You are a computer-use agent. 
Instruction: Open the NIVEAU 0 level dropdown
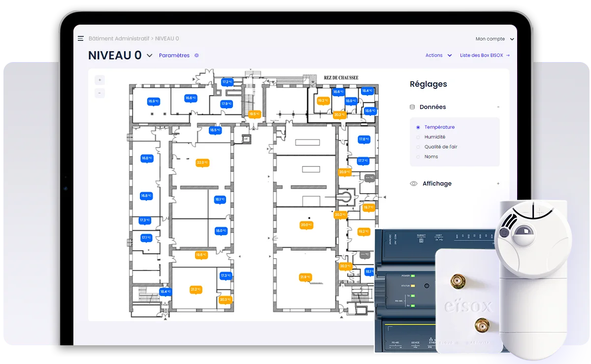click(150, 56)
